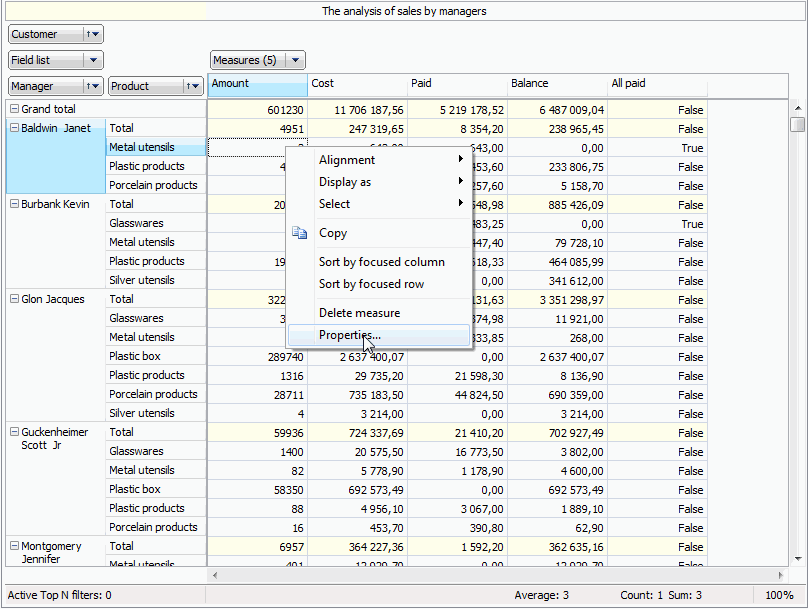Click the horizontal scrollbar right arrow
Screen dimensions: 808x609
(x=781, y=575)
